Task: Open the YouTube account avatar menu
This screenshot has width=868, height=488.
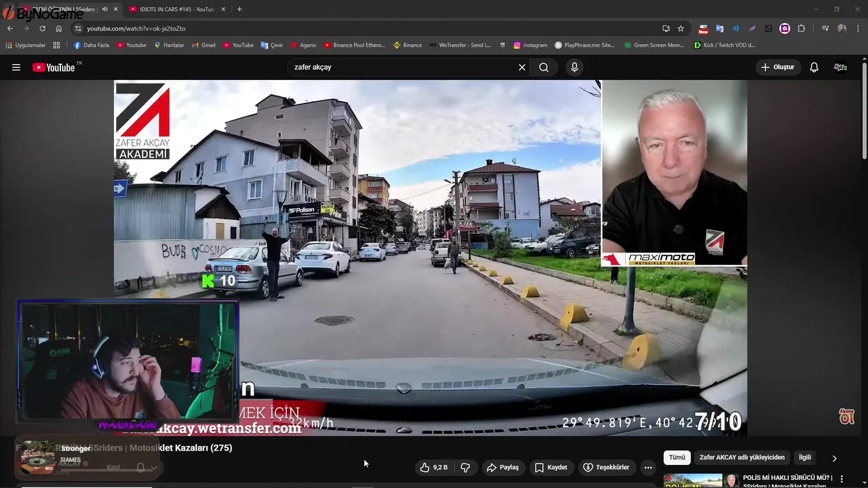Action: click(840, 67)
